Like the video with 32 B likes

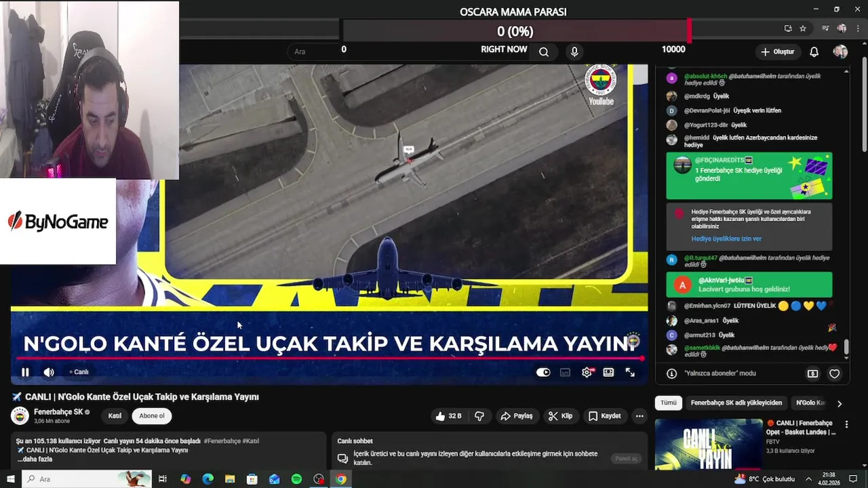point(448,416)
